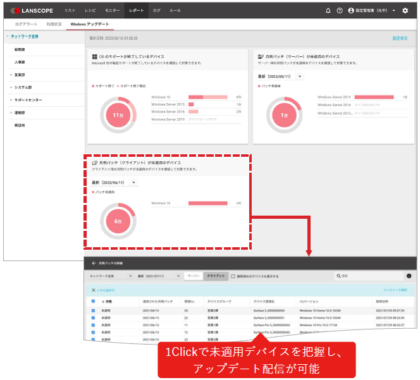The height and width of the screenshot is (380, 420).
Task: Select ネットワーク全体 in the sidebar tree
Action: [25, 36]
